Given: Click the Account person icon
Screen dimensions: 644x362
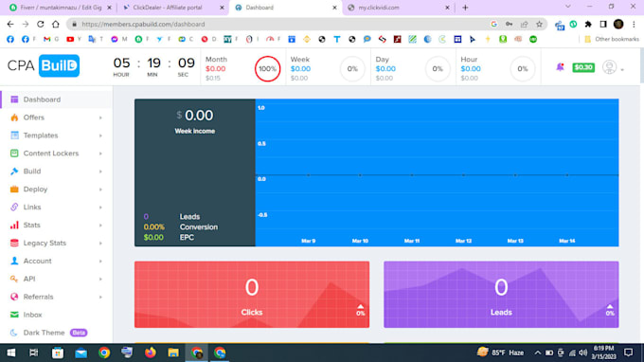Looking at the screenshot, I should [14, 261].
